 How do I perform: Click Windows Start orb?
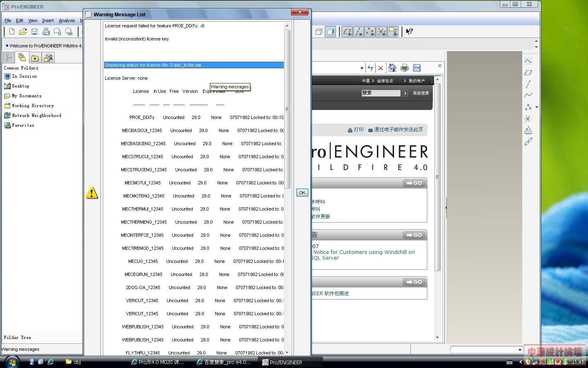(12, 361)
